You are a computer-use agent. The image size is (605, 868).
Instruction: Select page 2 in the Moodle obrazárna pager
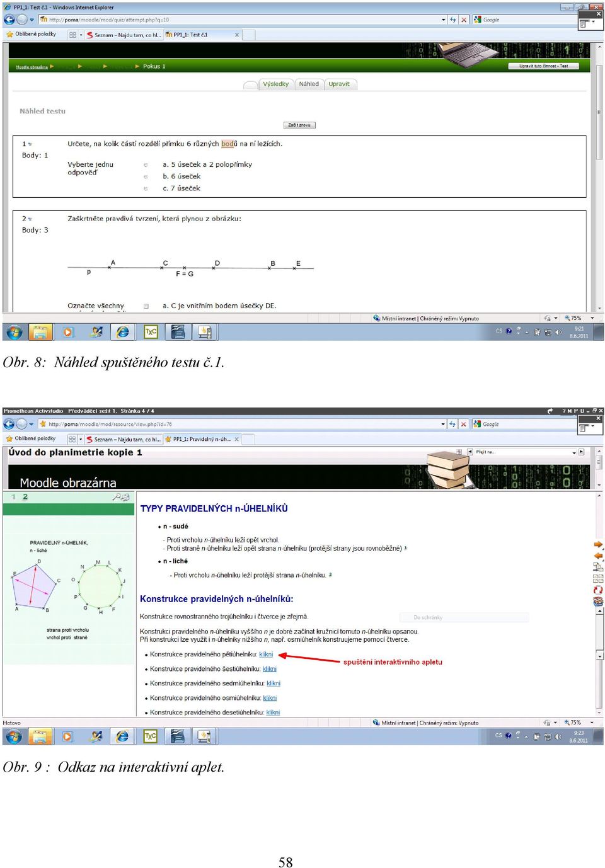tap(25, 497)
